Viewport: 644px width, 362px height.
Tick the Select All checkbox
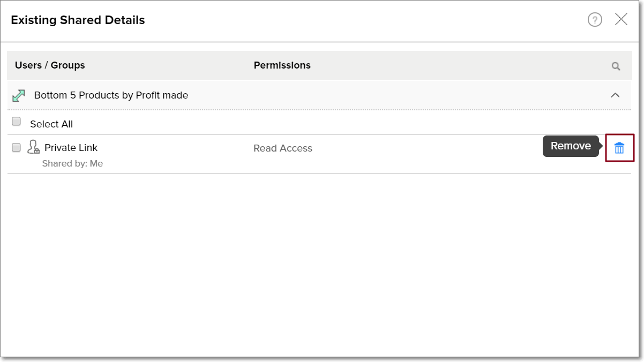coord(17,122)
